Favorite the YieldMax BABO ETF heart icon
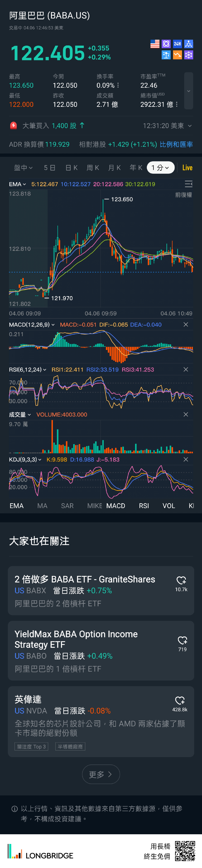202x868 pixels. click(x=182, y=640)
